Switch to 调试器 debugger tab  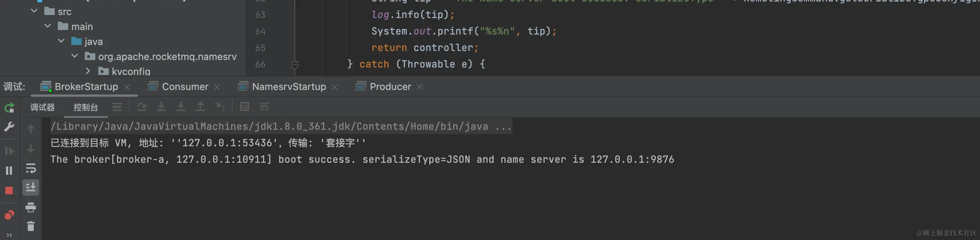click(43, 107)
